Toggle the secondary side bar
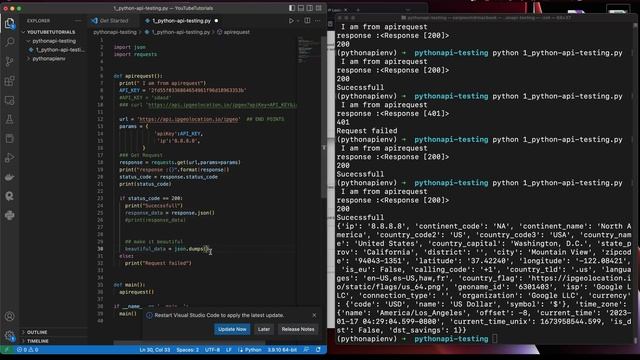Viewport: 640px width, 360px height. tap(310, 8)
